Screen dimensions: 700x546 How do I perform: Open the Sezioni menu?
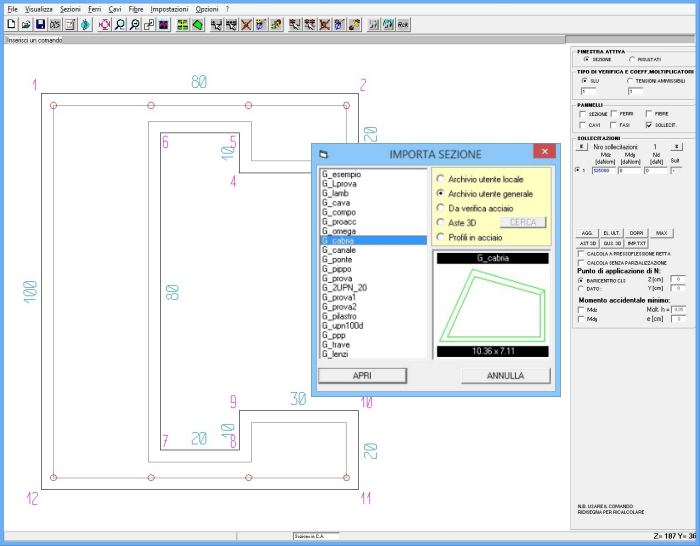pos(70,8)
